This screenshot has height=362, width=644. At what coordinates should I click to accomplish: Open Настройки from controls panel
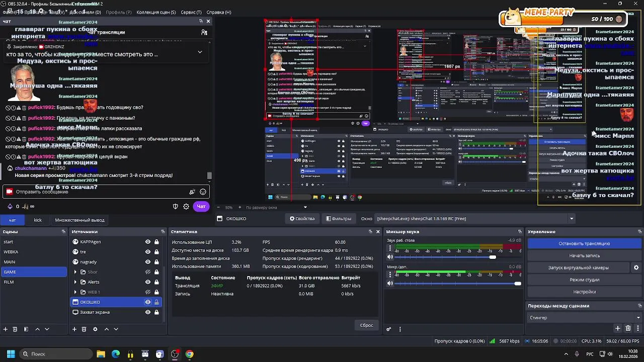click(584, 292)
